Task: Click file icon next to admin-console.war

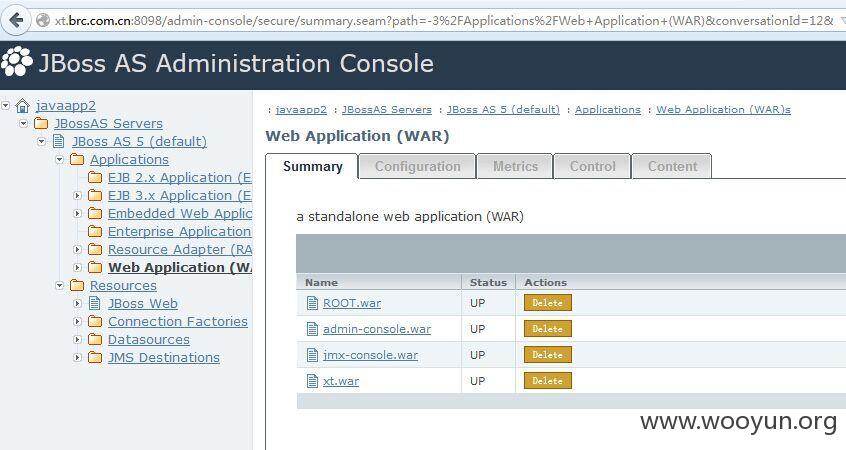Action: (x=312, y=329)
